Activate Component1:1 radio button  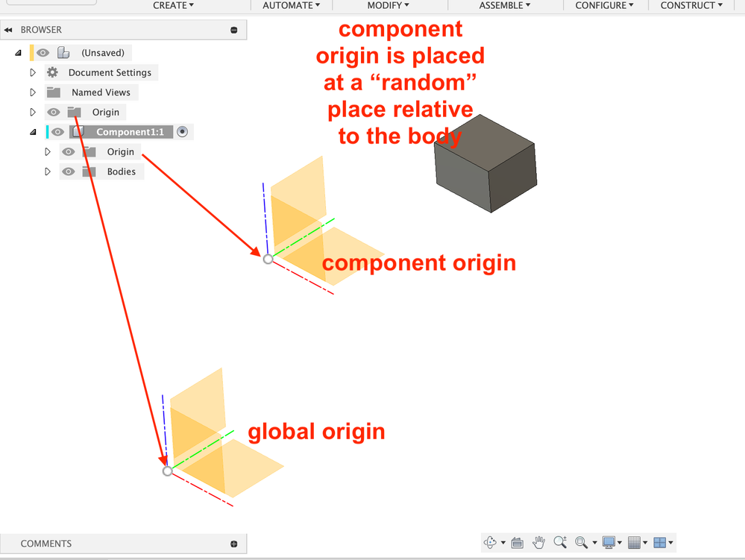point(183,131)
